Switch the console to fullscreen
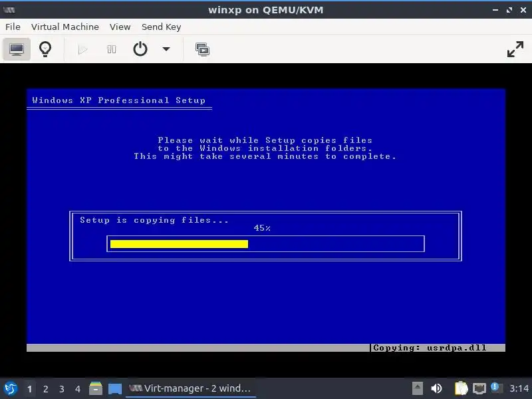 [x=515, y=49]
